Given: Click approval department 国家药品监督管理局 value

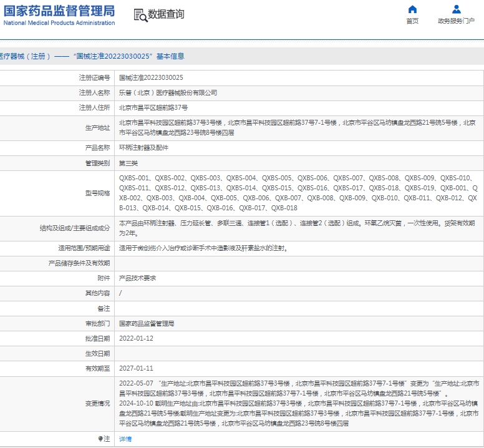Looking at the screenshot, I should point(147,323).
